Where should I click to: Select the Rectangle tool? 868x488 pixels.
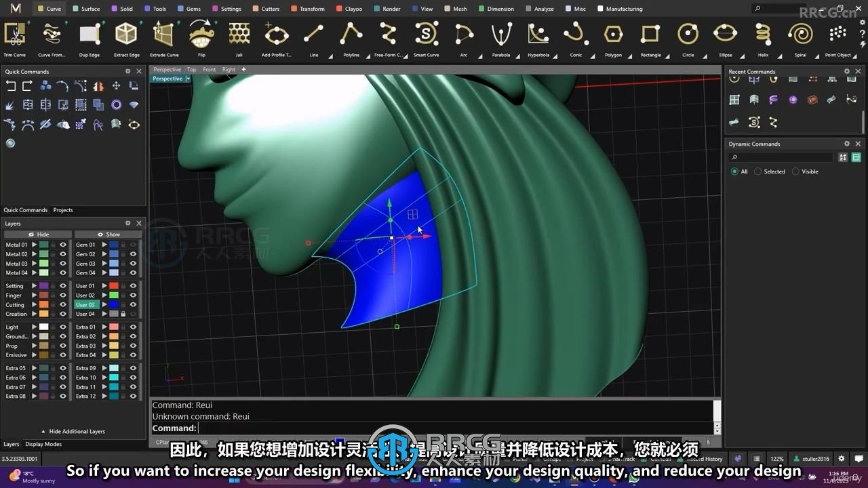click(x=650, y=39)
